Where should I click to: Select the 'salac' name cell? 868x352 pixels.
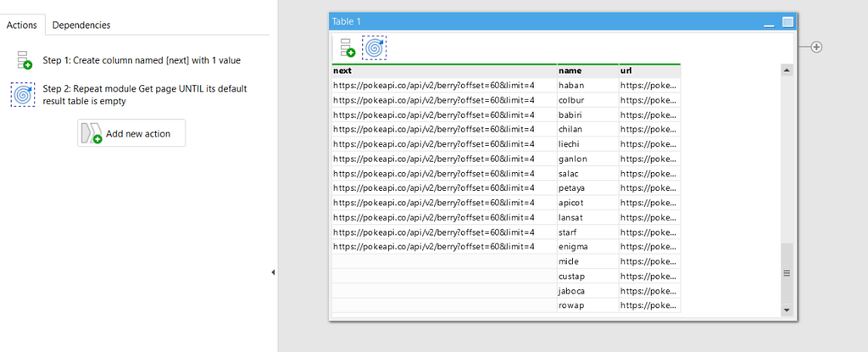(588, 174)
